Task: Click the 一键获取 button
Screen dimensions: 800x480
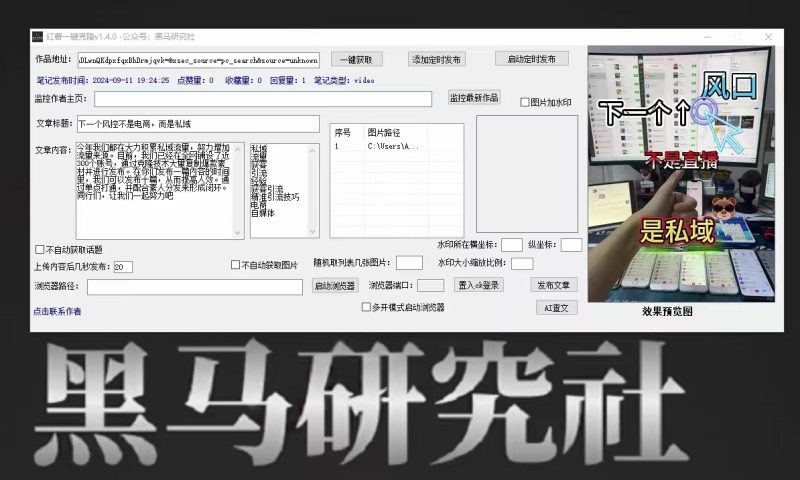Action: point(356,60)
